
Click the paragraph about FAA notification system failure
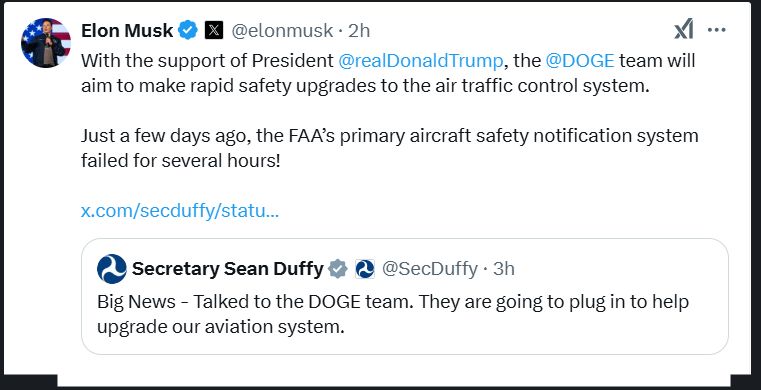389,148
